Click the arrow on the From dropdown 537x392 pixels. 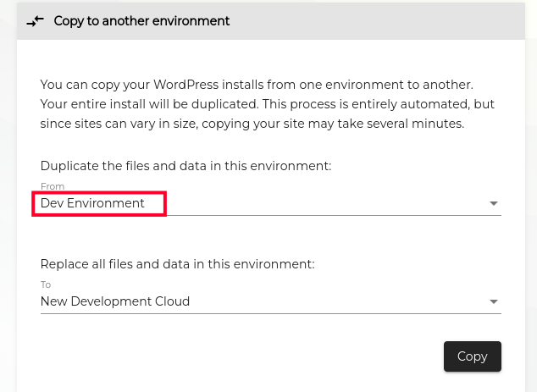(x=494, y=204)
